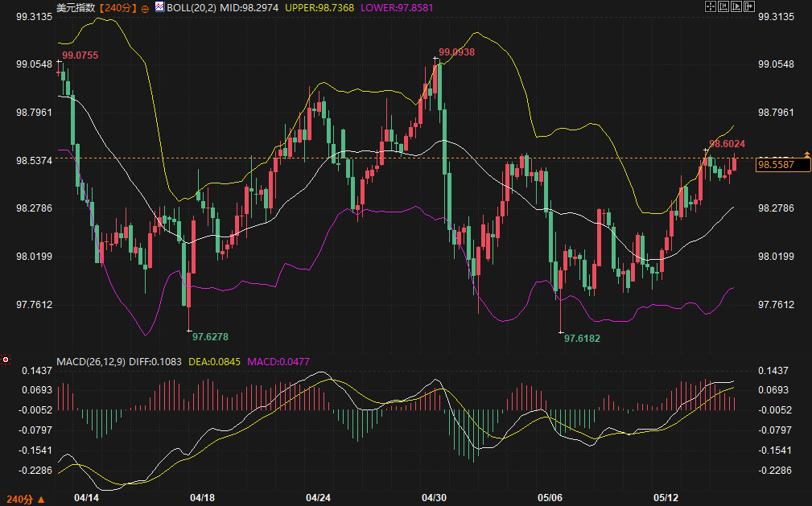Click the DIFF:0.1083 value
The image size is (812, 506).
(x=155, y=361)
